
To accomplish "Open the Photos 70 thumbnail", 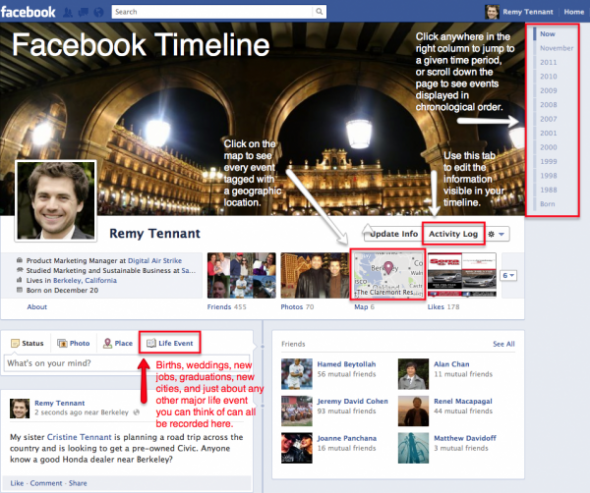I will pyautogui.click(x=315, y=275).
